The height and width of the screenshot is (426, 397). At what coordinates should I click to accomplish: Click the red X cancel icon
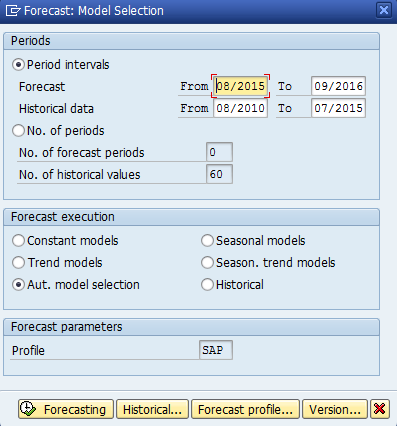[380, 409]
